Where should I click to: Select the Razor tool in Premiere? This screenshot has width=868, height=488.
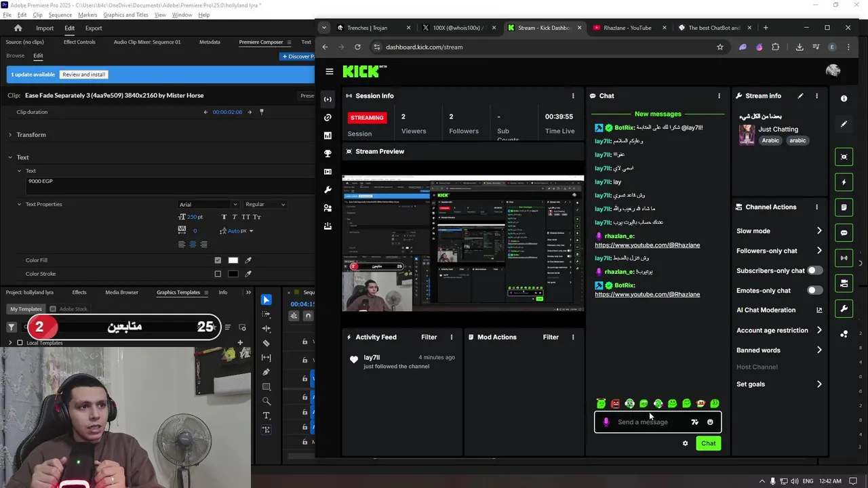(267, 343)
